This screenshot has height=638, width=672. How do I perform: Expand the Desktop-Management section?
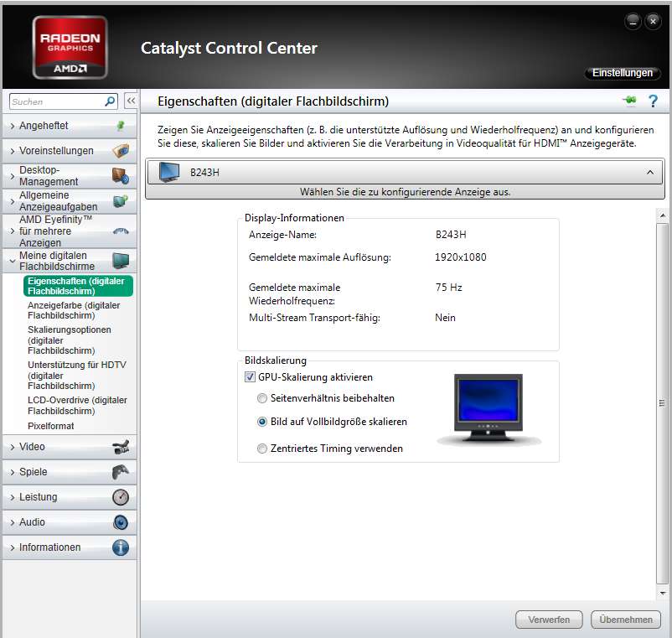click(70, 176)
